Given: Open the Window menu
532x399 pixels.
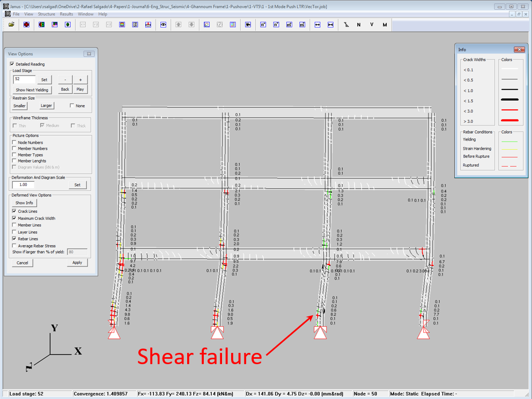Looking at the screenshot, I should click(x=85, y=14).
